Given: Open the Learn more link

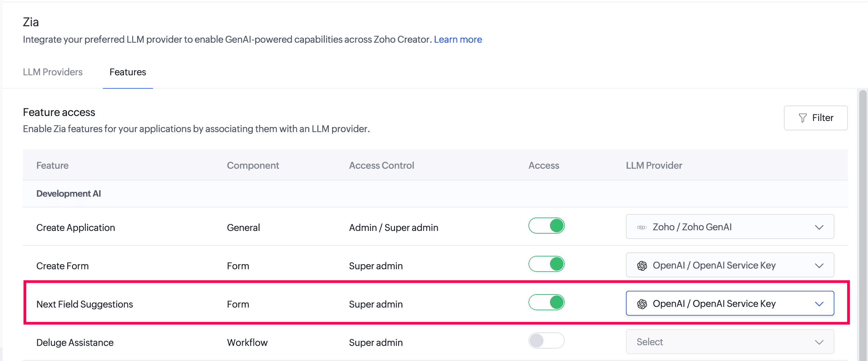Looking at the screenshot, I should [458, 39].
